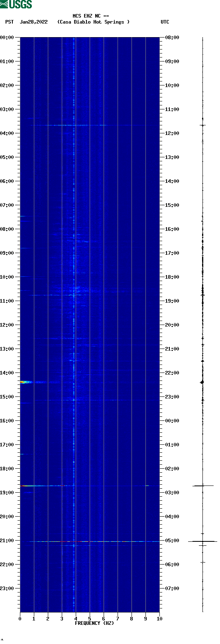220x644 pixels.
Task: Click the "PST" timezone label
Action: [9, 22]
